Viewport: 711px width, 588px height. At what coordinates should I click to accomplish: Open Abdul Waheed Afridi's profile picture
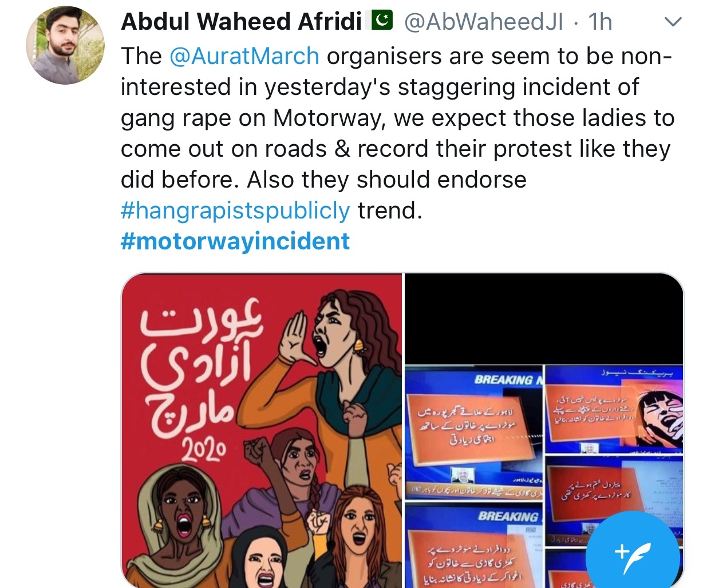[x=65, y=45]
